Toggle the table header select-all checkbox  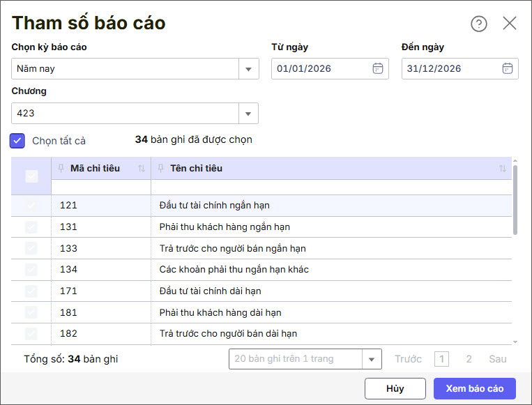(x=31, y=176)
